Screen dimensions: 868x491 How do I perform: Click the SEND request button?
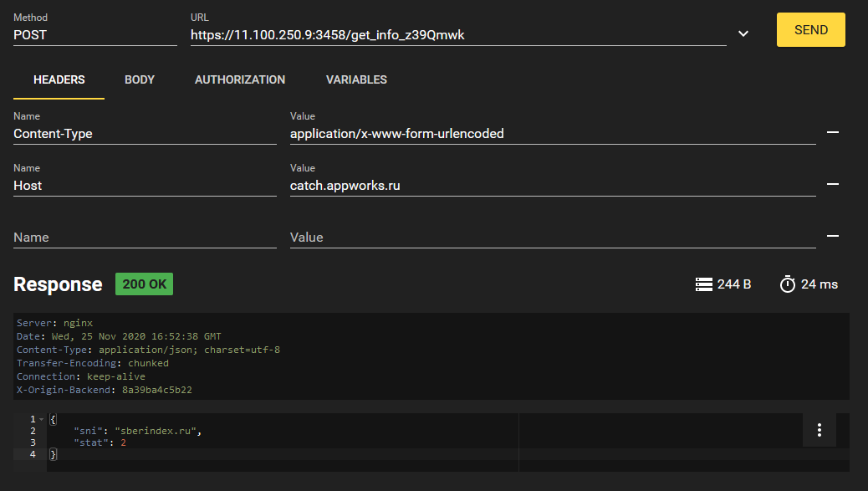810,30
